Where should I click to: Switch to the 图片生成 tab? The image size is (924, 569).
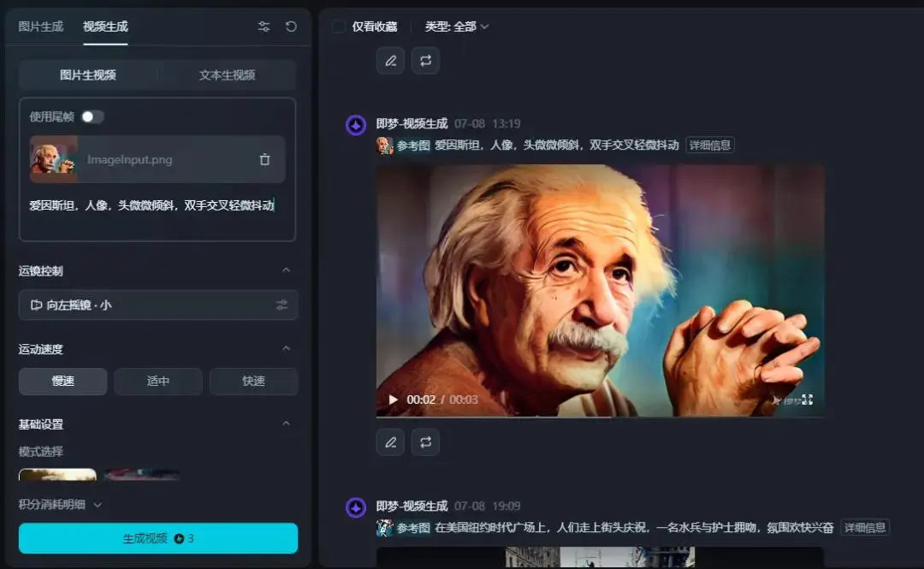click(41, 27)
